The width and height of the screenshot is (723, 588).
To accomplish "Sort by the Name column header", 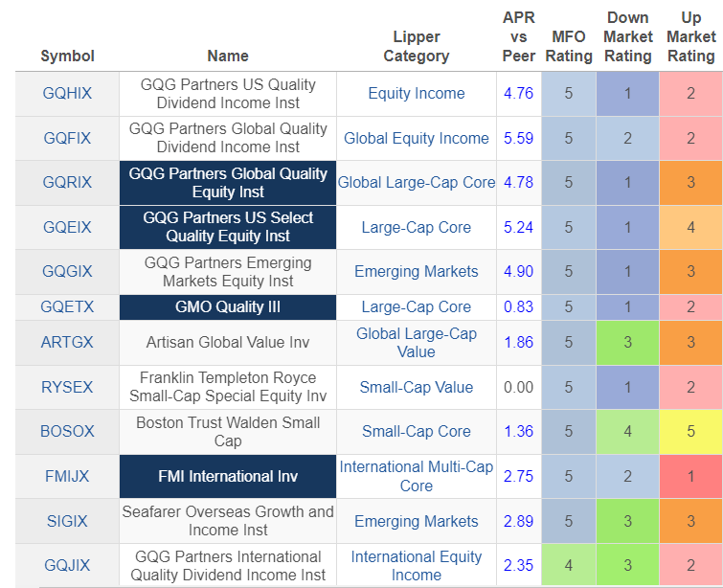I will tap(227, 56).
